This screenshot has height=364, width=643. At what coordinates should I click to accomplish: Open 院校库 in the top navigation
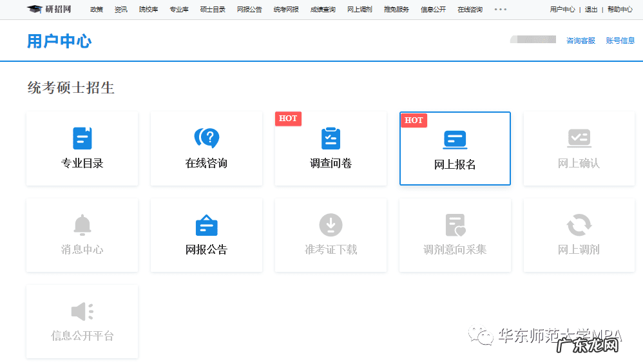(148, 10)
